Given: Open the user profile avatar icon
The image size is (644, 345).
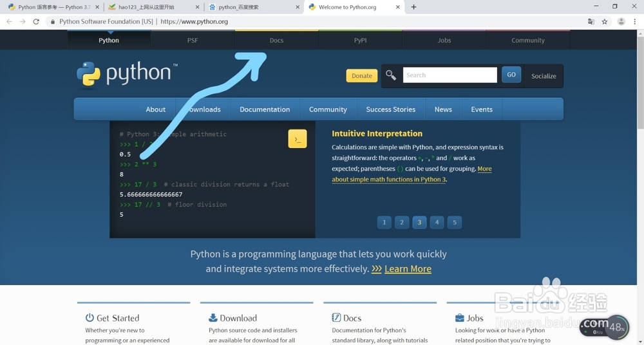Looking at the screenshot, I should (x=621, y=22).
